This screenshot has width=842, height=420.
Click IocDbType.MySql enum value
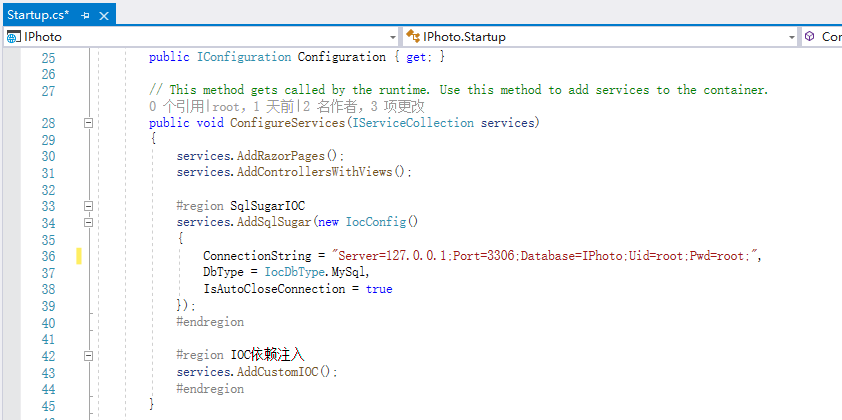315,272
